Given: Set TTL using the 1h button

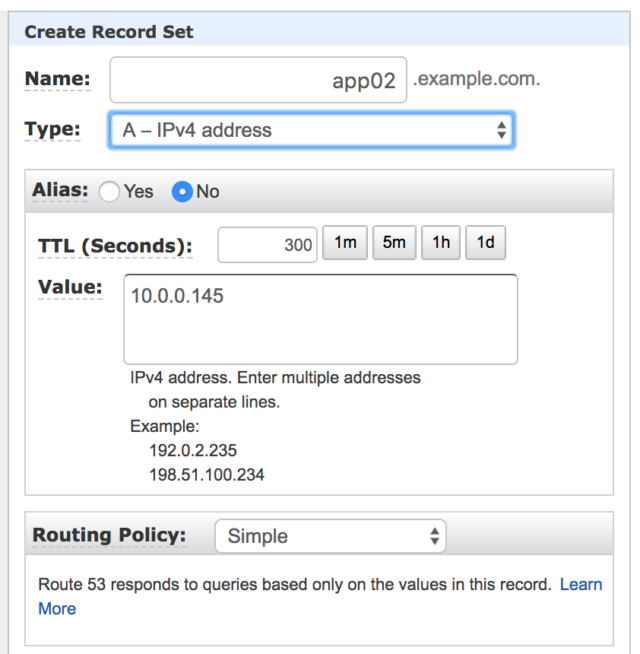Looking at the screenshot, I should 441,242.
